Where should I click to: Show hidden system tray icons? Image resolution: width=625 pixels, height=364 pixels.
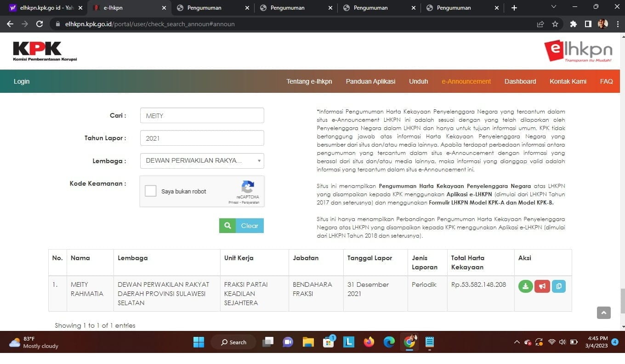[517, 342]
